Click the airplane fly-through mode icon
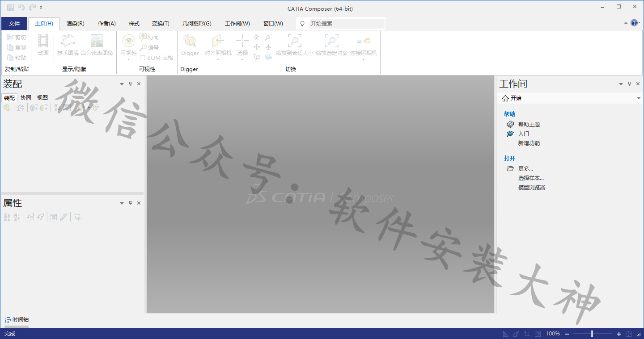Screen dimensions: 644x339 coord(268,47)
